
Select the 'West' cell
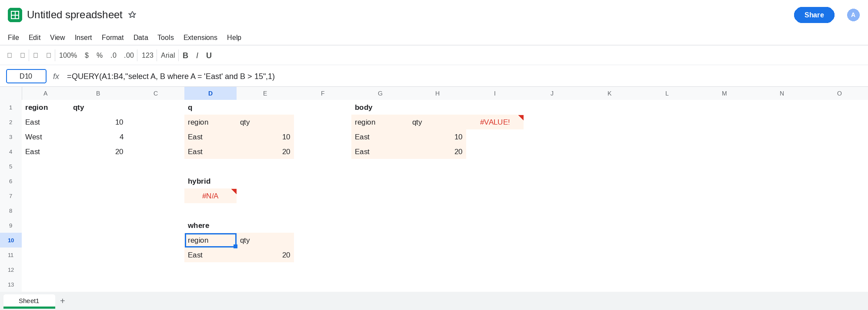point(46,137)
